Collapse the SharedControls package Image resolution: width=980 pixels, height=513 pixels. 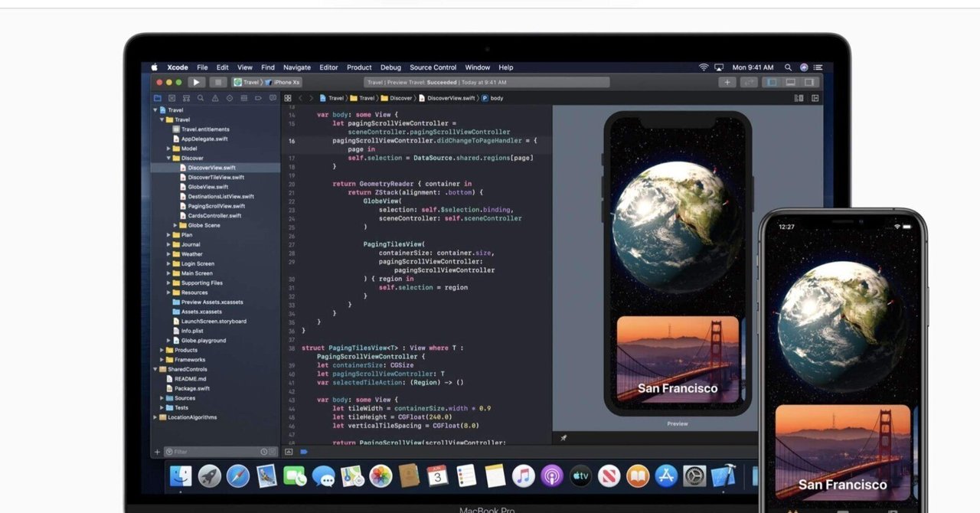tap(155, 369)
